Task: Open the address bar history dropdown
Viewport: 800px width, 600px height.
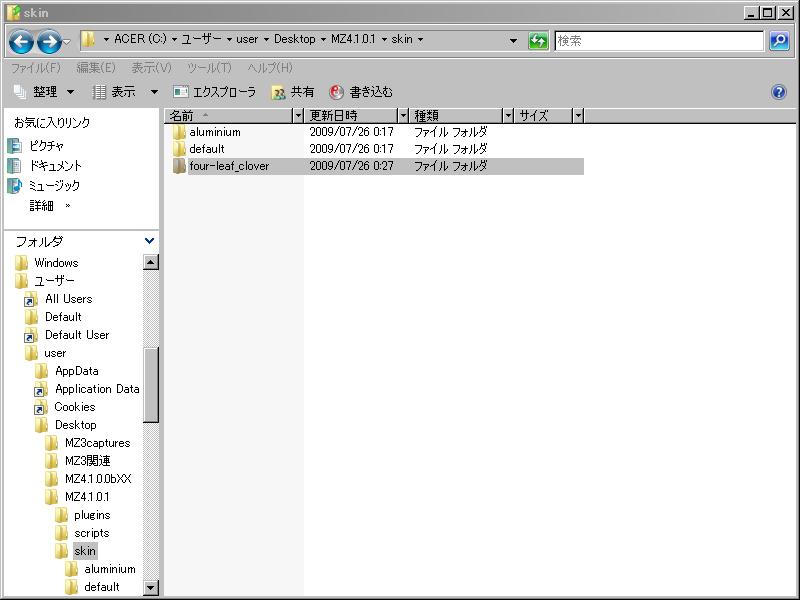Action: pyautogui.click(x=514, y=41)
